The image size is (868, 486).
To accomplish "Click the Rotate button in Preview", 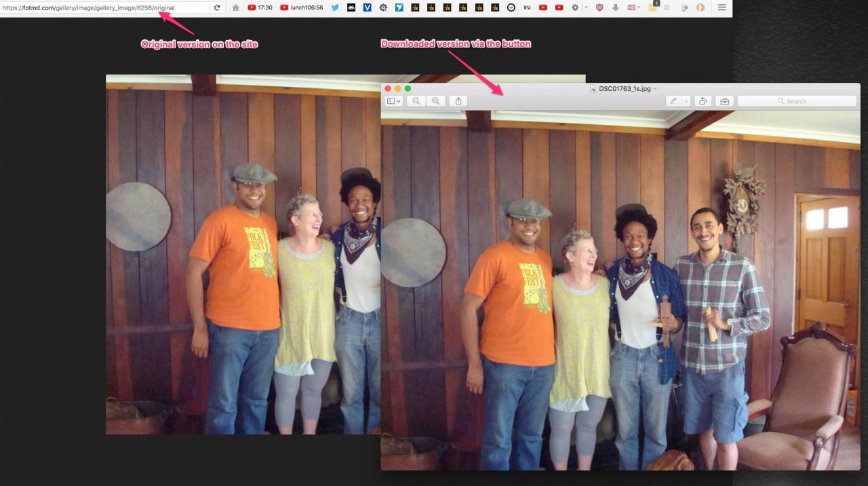I will (x=703, y=101).
